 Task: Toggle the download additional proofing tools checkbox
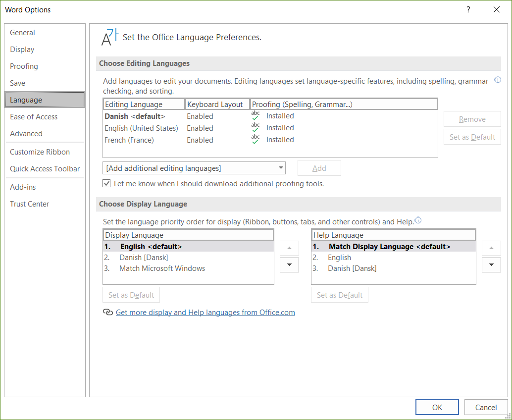coord(106,183)
